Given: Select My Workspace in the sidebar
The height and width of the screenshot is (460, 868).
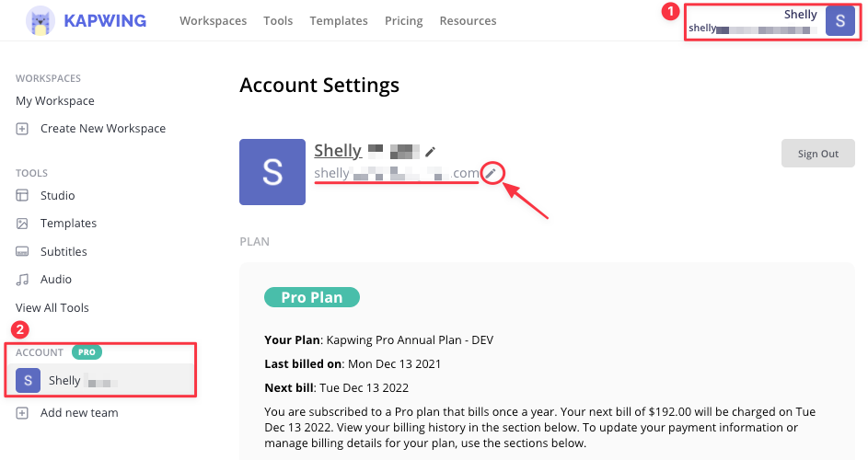Looking at the screenshot, I should click(55, 101).
